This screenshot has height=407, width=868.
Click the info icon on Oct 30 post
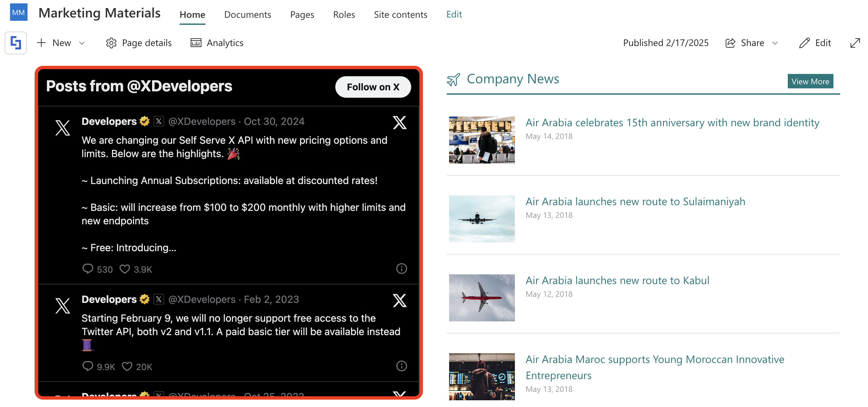(x=401, y=269)
